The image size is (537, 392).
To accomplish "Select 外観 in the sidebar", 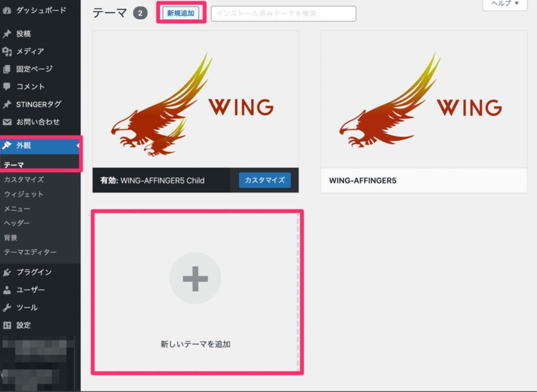I will coord(23,146).
